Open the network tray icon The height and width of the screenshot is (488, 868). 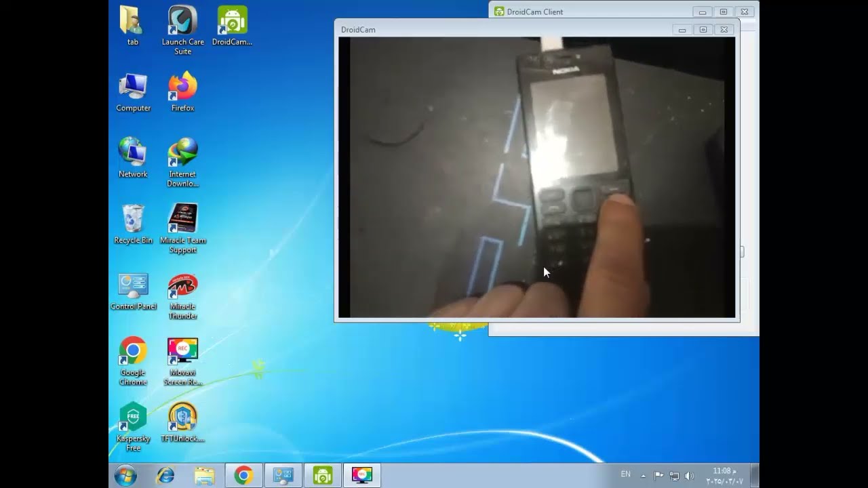point(674,476)
